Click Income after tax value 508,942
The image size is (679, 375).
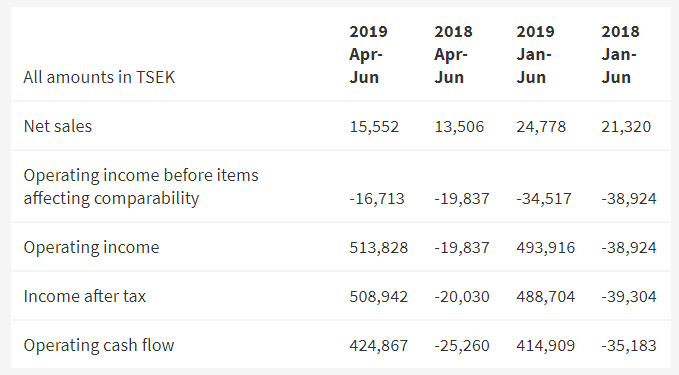tap(378, 297)
